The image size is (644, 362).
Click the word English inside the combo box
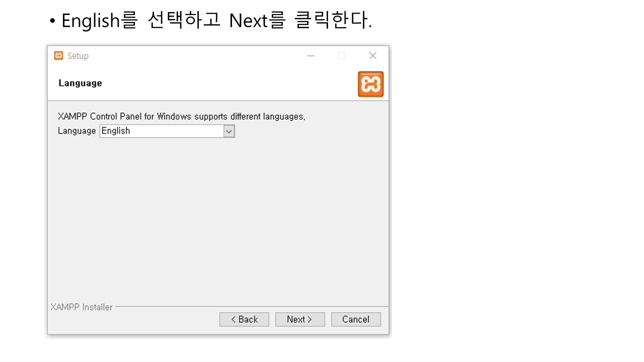click(116, 131)
